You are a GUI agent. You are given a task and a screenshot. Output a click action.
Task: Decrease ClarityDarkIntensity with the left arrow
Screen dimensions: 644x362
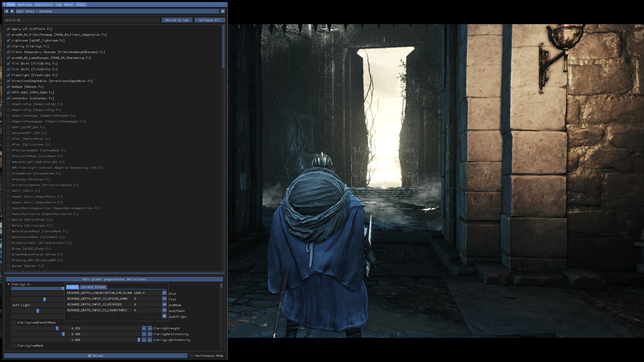point(144,334)
